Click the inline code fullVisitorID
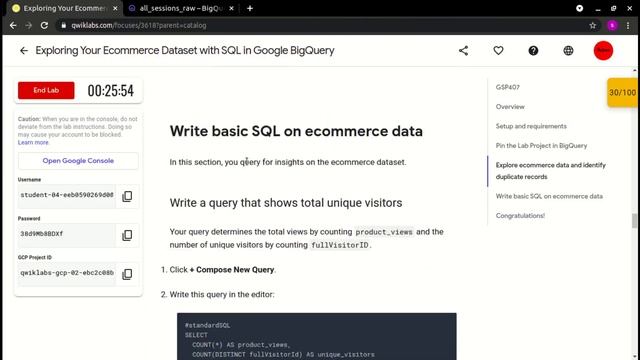This screenshot has height=360, width=640. (340, 245)
